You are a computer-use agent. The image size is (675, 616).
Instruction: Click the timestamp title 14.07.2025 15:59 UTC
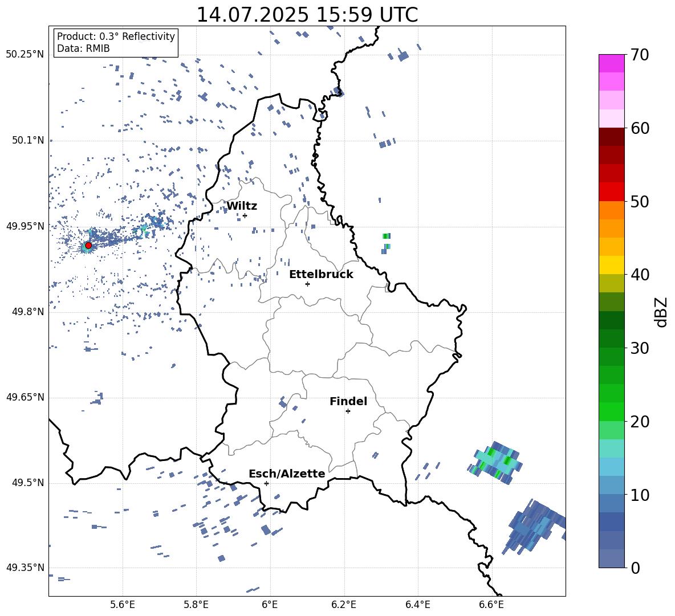307,15
